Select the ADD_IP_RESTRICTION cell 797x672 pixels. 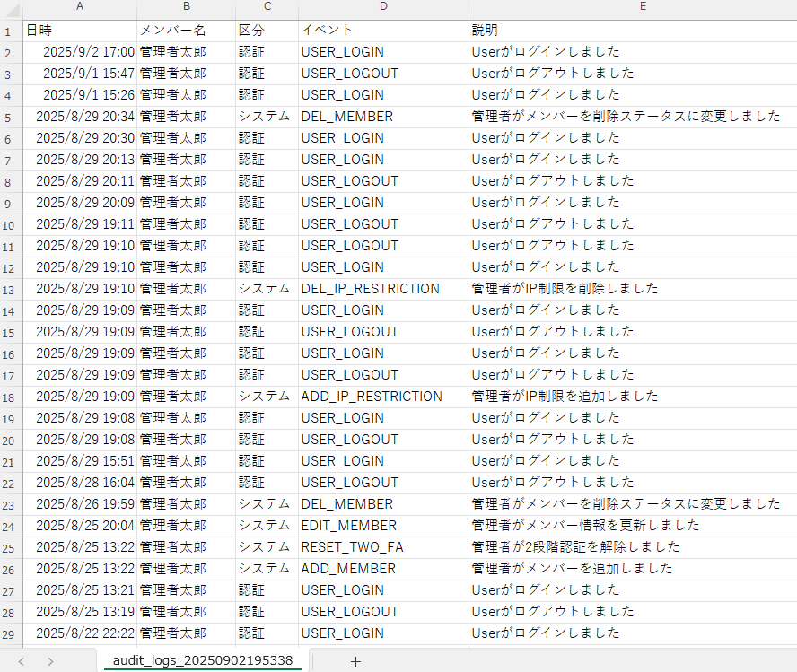pyautogui.click(x=383, y=397)
